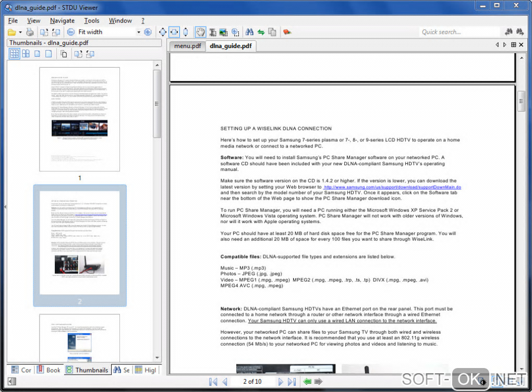Navigate back with green arrow
The image size is (532, 392).
click(x=307, y=382)
